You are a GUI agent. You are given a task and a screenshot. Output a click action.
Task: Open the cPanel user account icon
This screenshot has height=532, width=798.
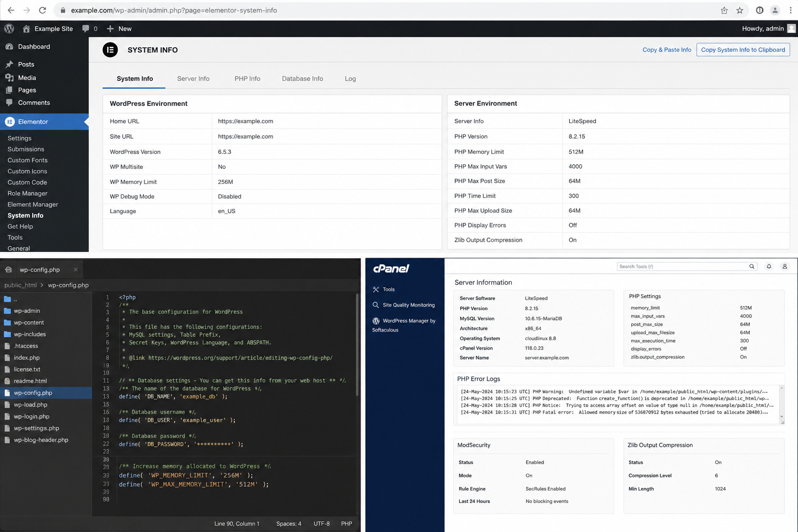785,267
